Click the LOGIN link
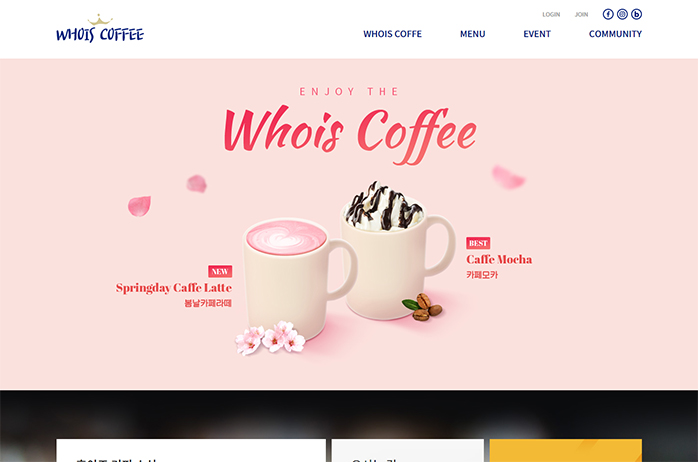 (x=551, y=15)
